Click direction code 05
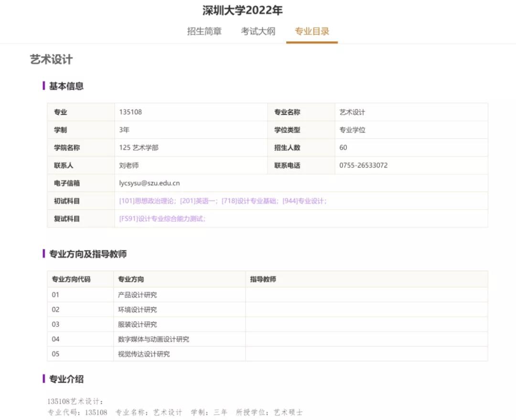 coord(55,354)
